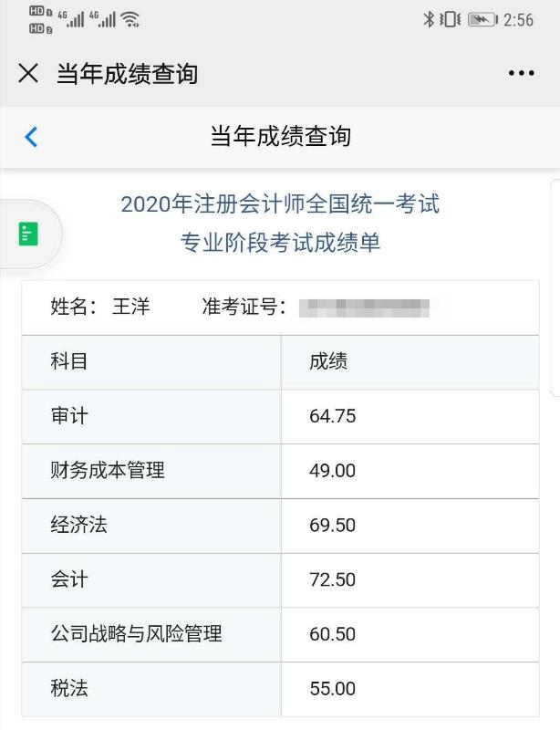
Task: Tap the Wi-Fi status icon
Action: click(x=130, y=19)
